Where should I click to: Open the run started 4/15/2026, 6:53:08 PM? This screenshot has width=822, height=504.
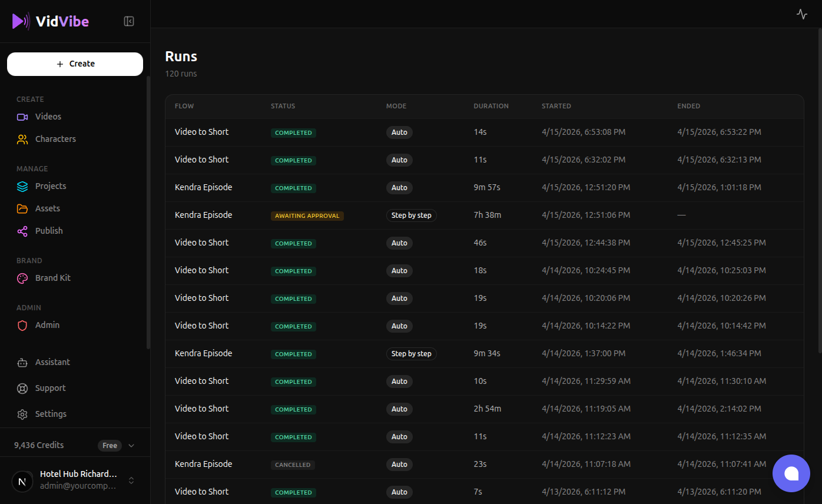484,132
